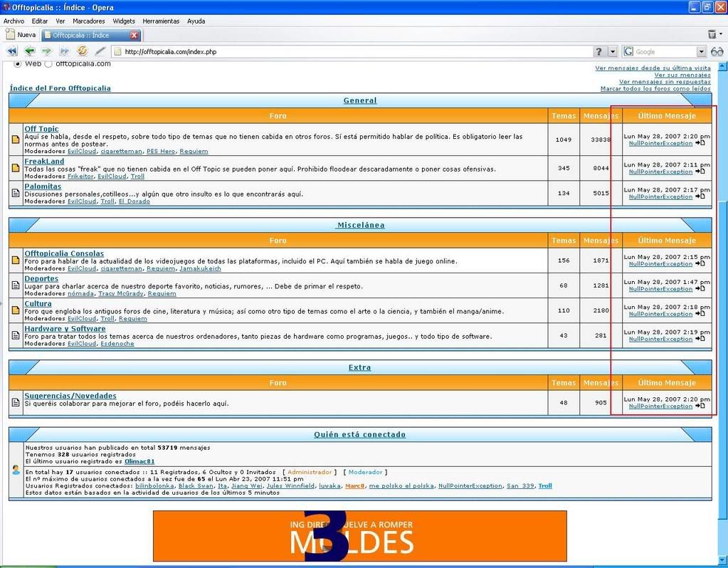
Task: Click the Fast Forward toolbar icon
Action: [64, 51]
